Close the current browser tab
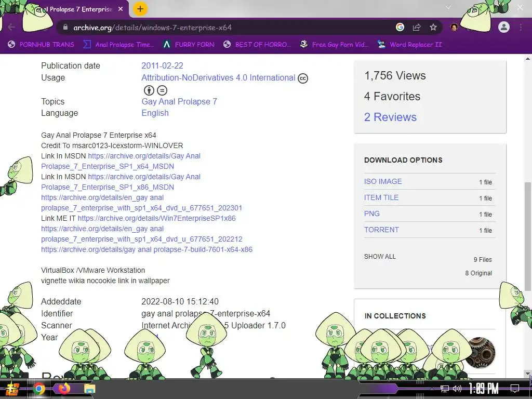The image size is (532, 399). coord(121,9)
